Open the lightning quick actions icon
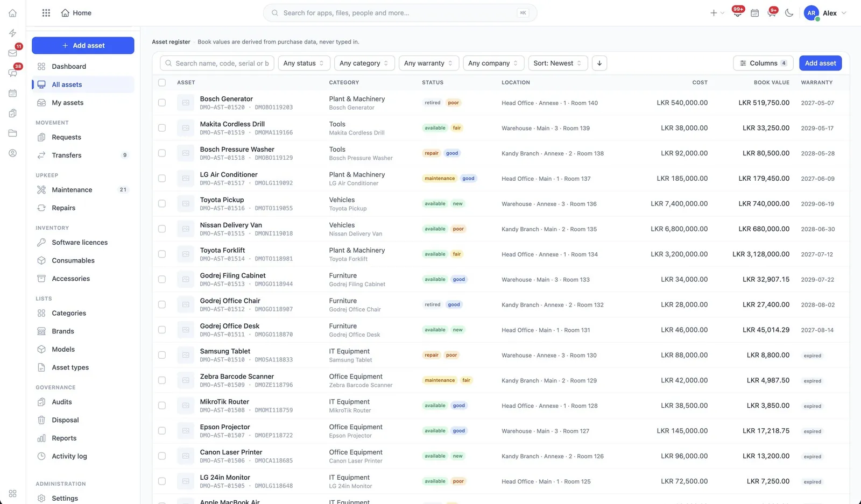The image size is (861, 504). 12,33
